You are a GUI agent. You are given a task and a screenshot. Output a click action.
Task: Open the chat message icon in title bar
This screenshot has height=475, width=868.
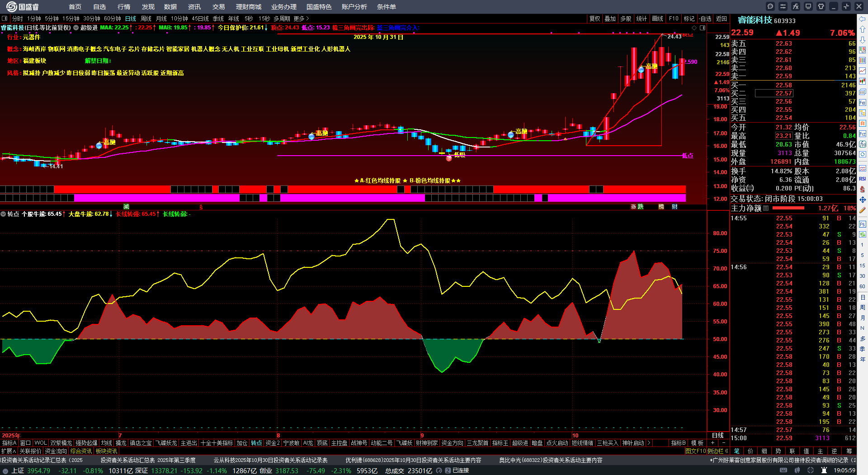[770, 6]
